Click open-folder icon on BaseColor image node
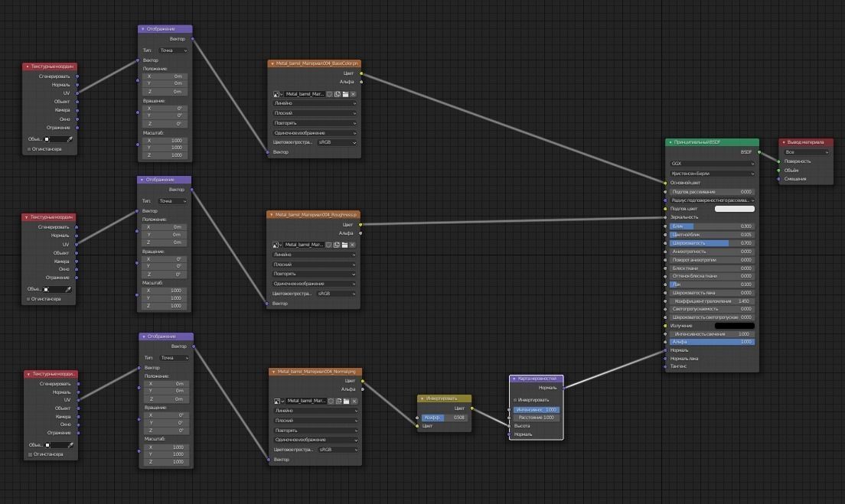Viewport: 845px width, 504px height. (x=345, y=94)
